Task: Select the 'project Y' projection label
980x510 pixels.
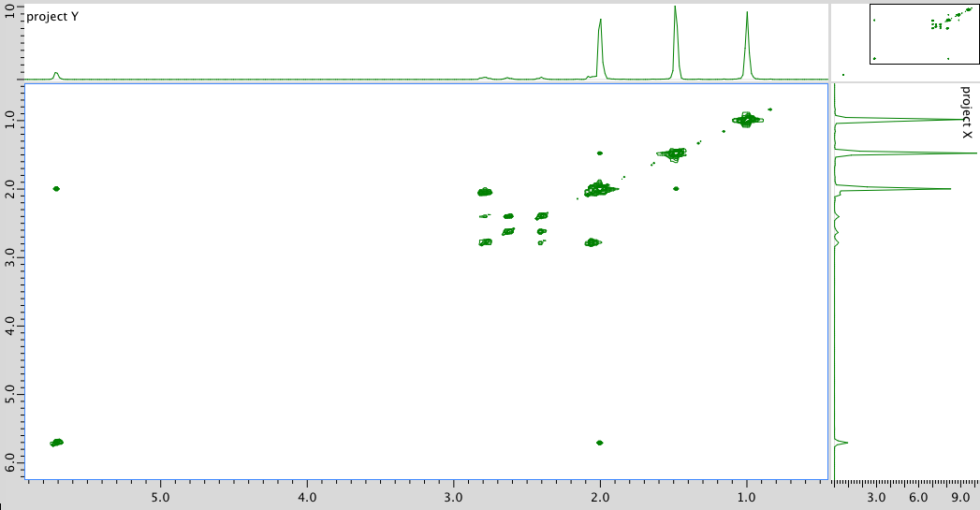Action: pyautogui.click(x=52, y=16)
